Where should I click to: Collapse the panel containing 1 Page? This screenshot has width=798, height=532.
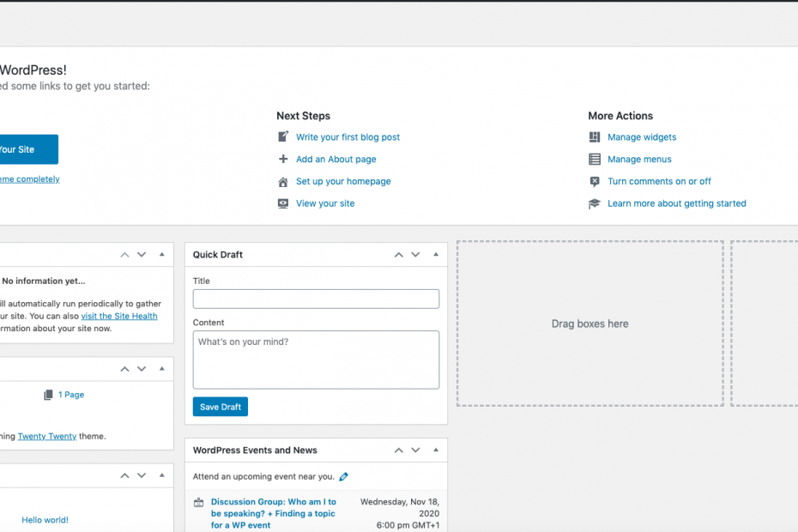(162, 368)
